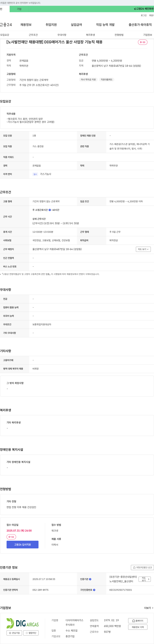Open 직업 능력 개발 menu
The height and width of the screenshot is (644, 154).
[105, 25]
